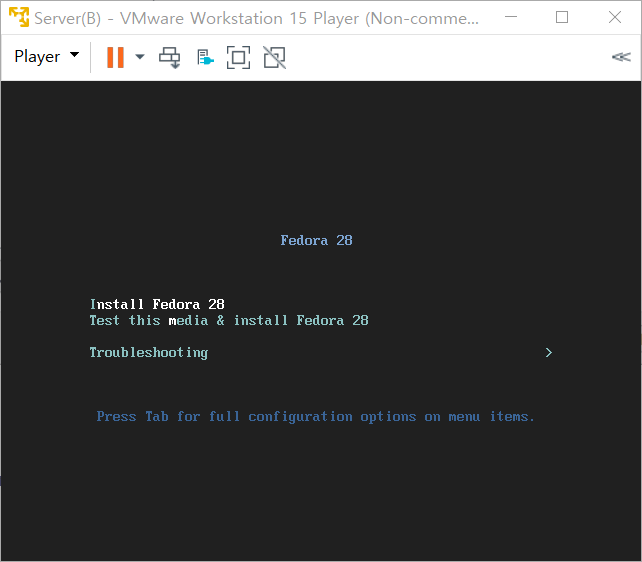Open the Troubleshooting submenu
The width and height of the screenshot is (642, 562).
click(149, 352)
